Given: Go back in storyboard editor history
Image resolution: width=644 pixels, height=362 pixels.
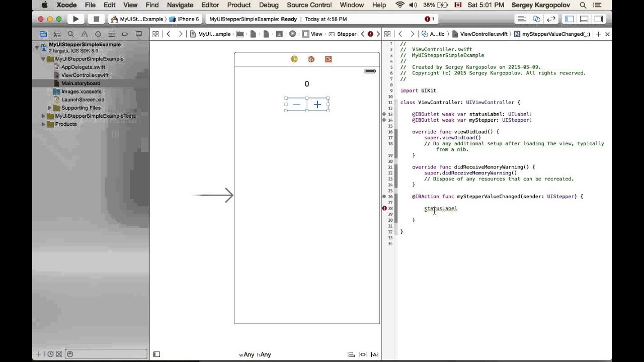Looking at the screenshot, I should (169, 34).
